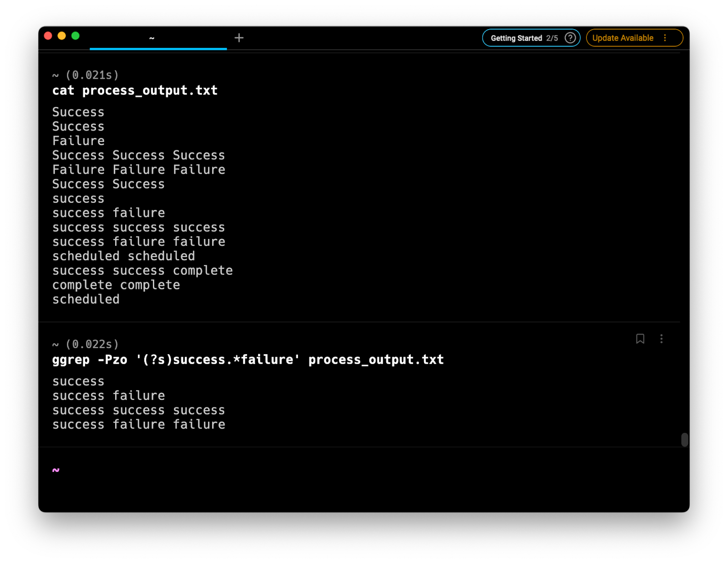Click the (0.021s) execution time label
Screen dimensions: 728x563
91,75
